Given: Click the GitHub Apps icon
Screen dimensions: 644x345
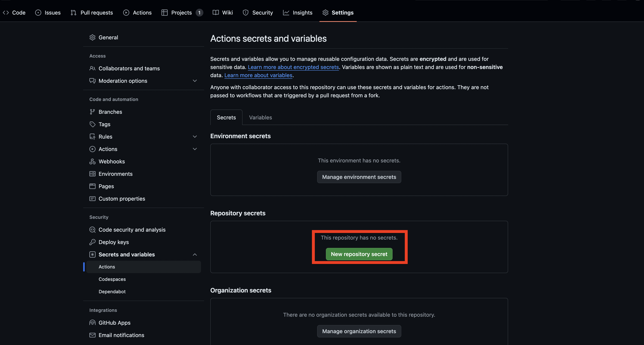Looking at the screenshot, I should 92,323.
